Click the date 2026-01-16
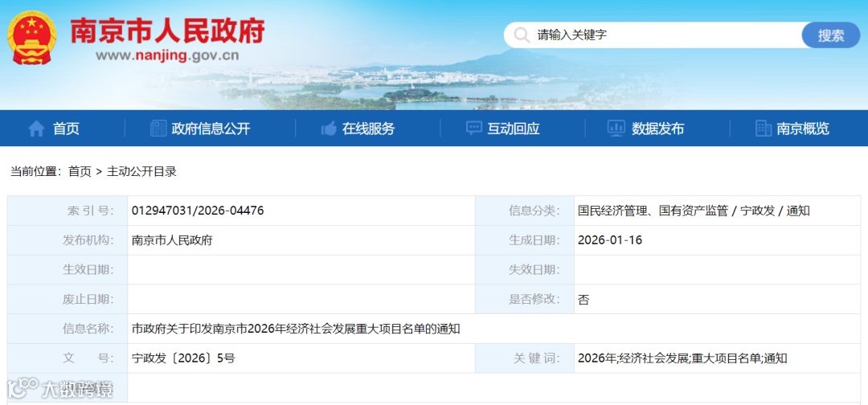The height and width of the screenshot is (405, 868). (610, 240)
